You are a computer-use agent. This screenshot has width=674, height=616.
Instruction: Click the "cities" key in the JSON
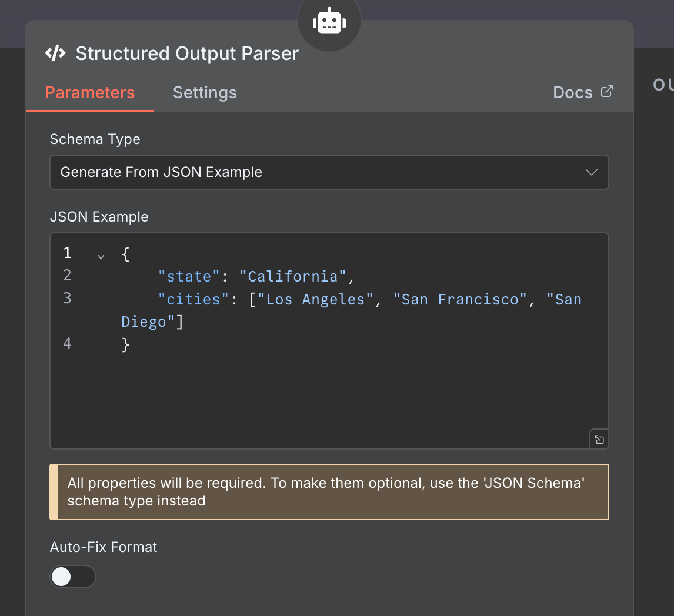pos(193,299)
